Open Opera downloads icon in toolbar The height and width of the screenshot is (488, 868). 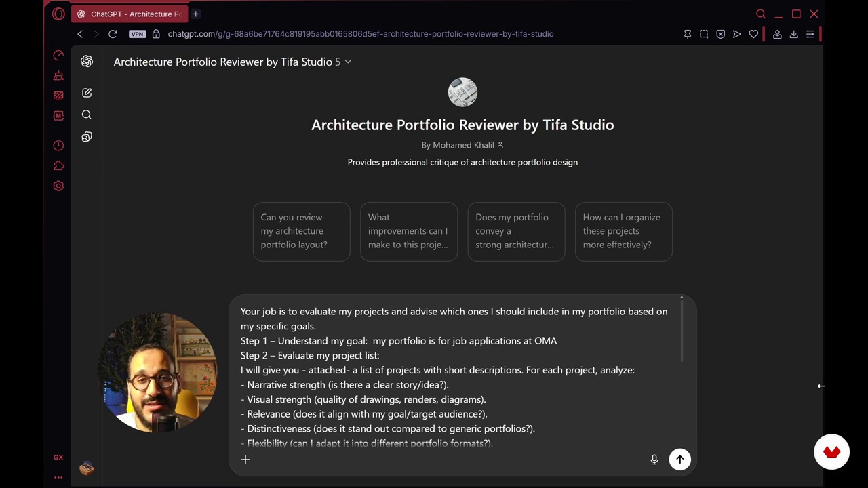(793, 34)
